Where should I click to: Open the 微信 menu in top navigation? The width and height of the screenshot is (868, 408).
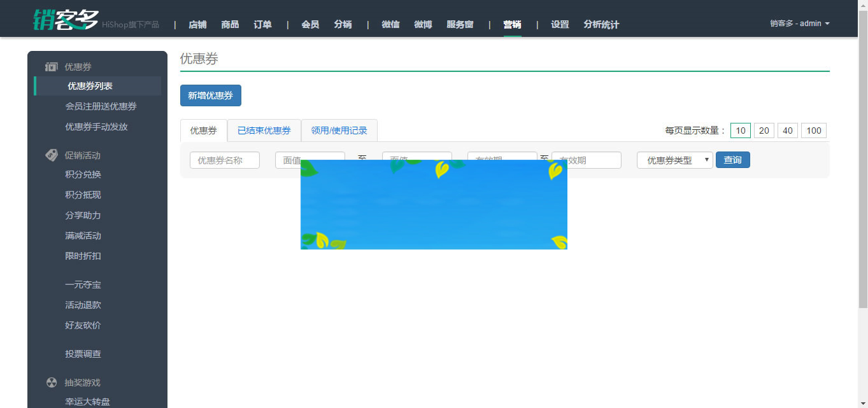point(390,24)
